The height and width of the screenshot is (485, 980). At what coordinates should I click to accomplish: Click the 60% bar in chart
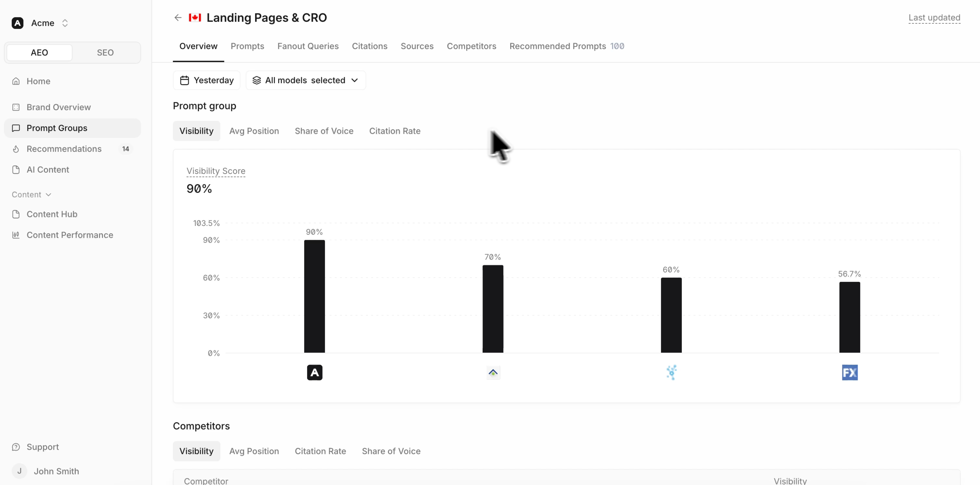671,315
